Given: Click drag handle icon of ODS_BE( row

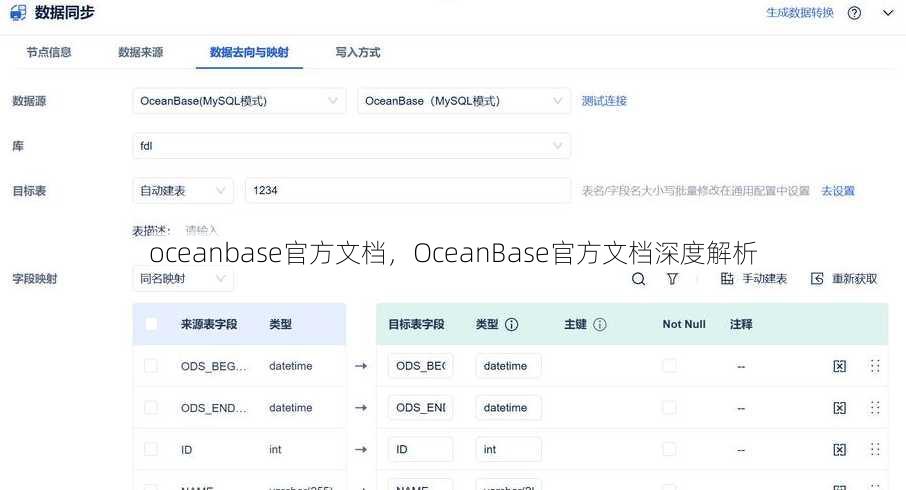Looking at the screenshot, I should (875, 366).
